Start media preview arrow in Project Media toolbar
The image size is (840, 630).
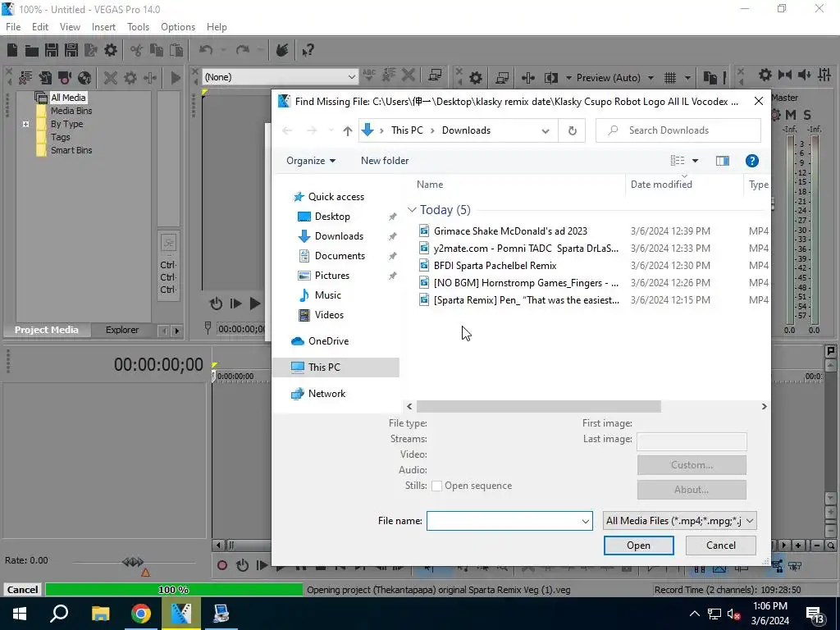[x=176, y=78]
